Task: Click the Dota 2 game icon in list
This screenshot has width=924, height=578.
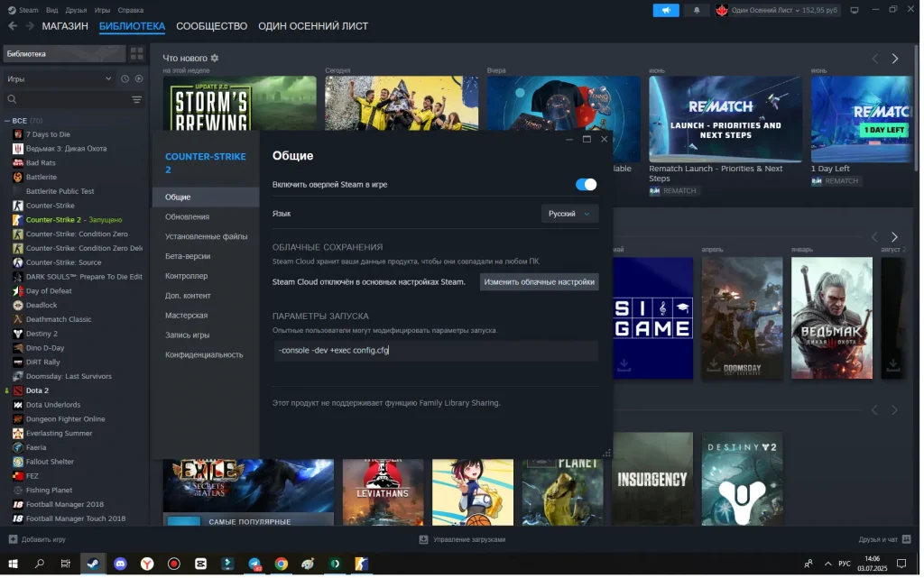Action: (x=18, y=392)
